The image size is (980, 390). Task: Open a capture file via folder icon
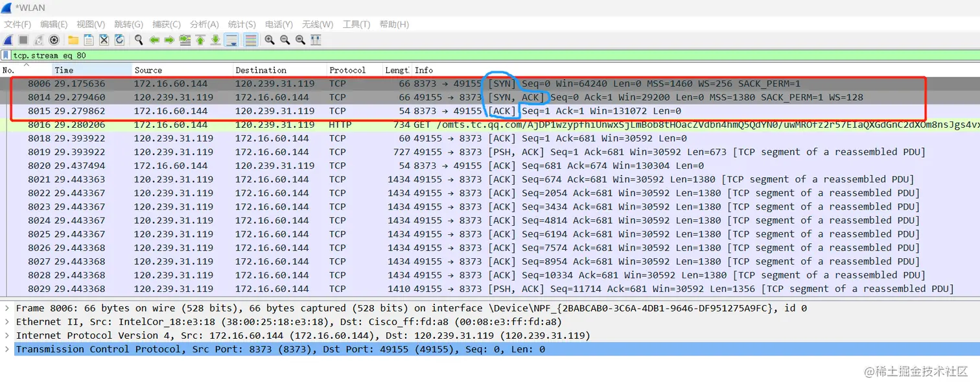[x=73, y=40]
